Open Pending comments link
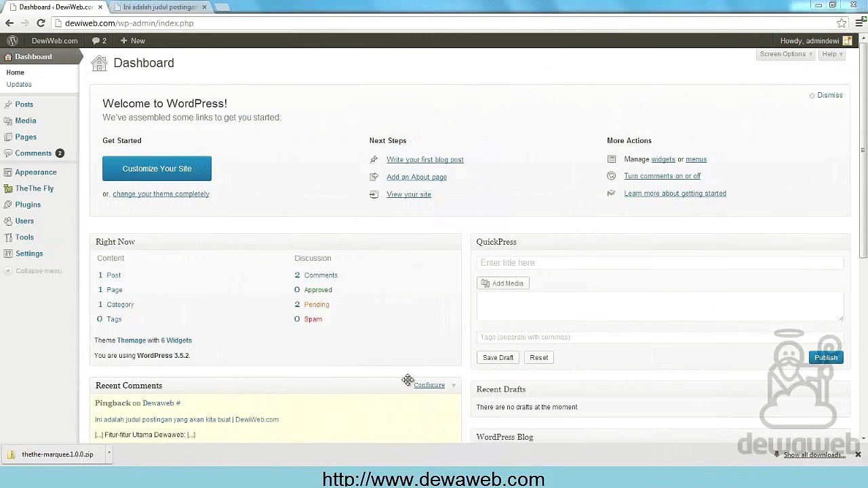 [317, 305]
